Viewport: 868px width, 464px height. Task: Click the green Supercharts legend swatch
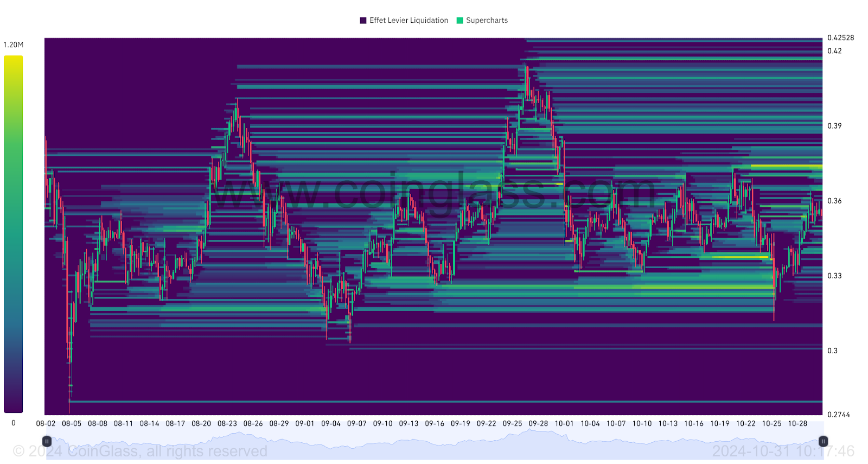click(460, 21)
